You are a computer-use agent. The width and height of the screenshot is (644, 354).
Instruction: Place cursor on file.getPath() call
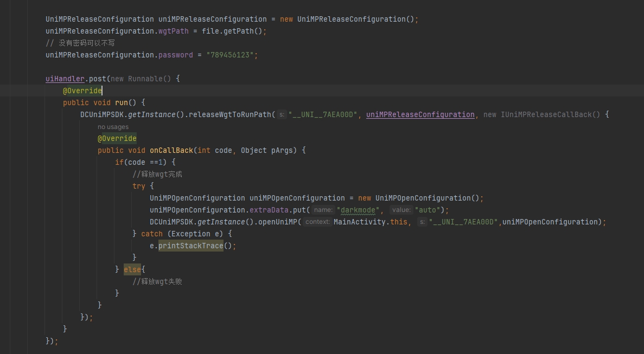(x=232, y=31)
